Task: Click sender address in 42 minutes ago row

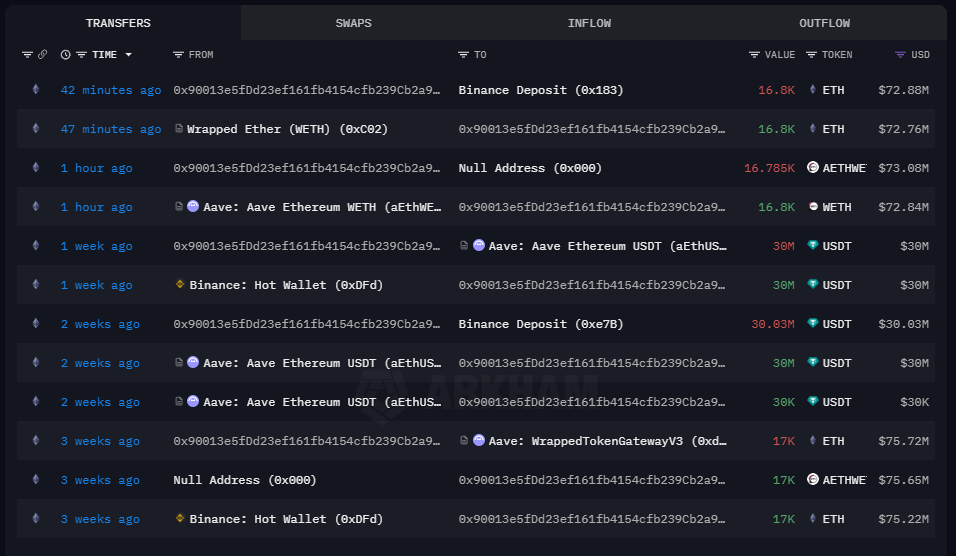Action: [307, 90]
